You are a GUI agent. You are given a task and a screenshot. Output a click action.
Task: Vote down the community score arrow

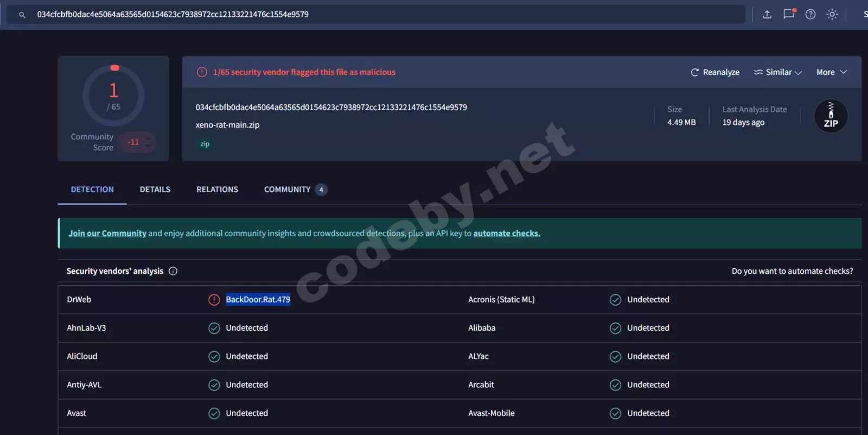[148, 146]
